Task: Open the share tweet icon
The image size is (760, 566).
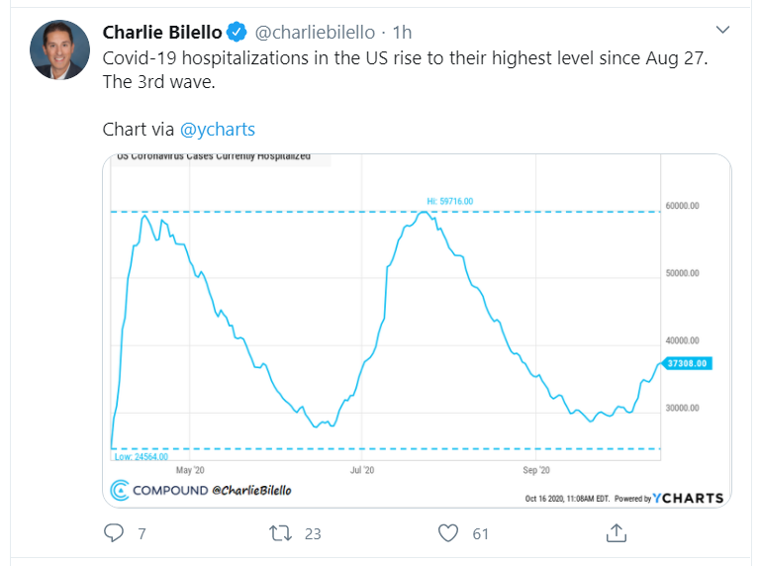Action: (617, 533)
